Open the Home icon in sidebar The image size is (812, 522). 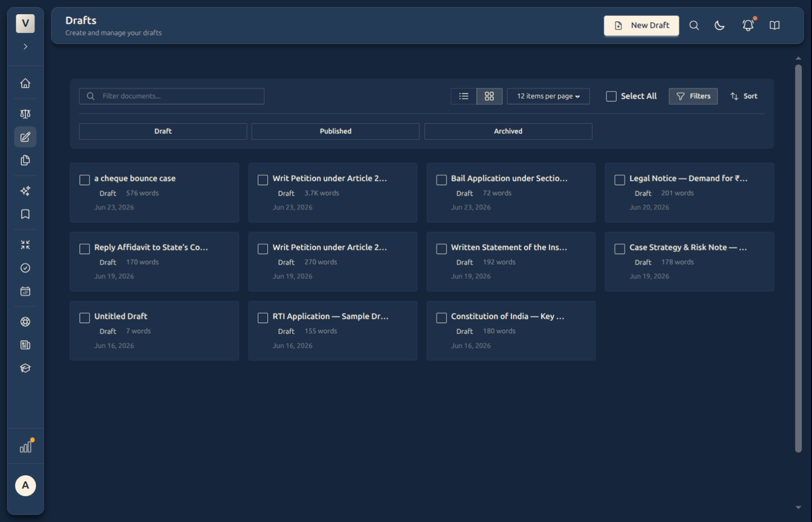pos(25,83)
